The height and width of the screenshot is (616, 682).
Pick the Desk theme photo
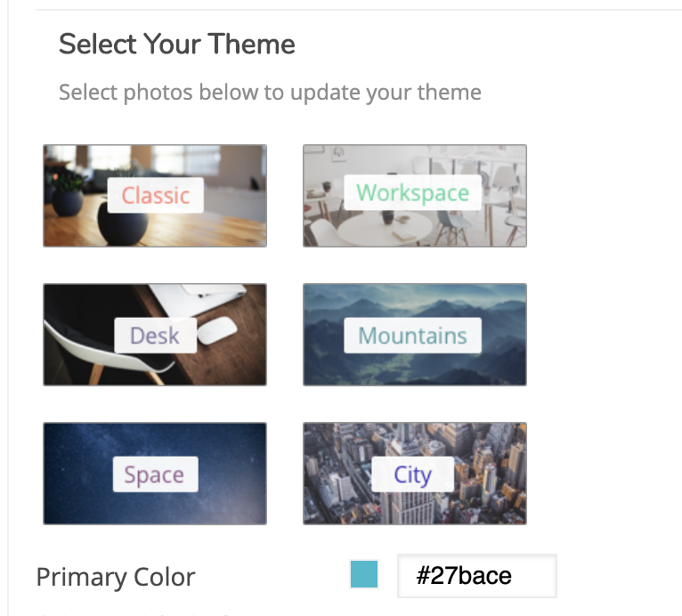pos(155,335)
